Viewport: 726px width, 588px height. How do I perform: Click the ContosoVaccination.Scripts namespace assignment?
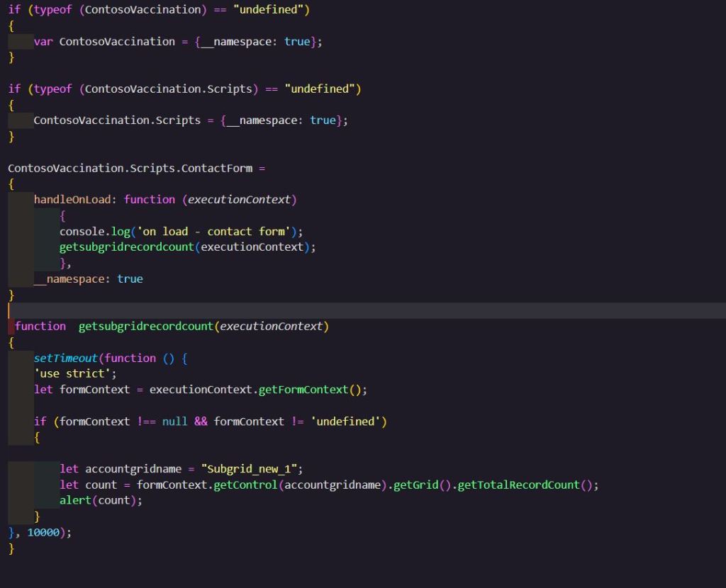pos(117,120)
